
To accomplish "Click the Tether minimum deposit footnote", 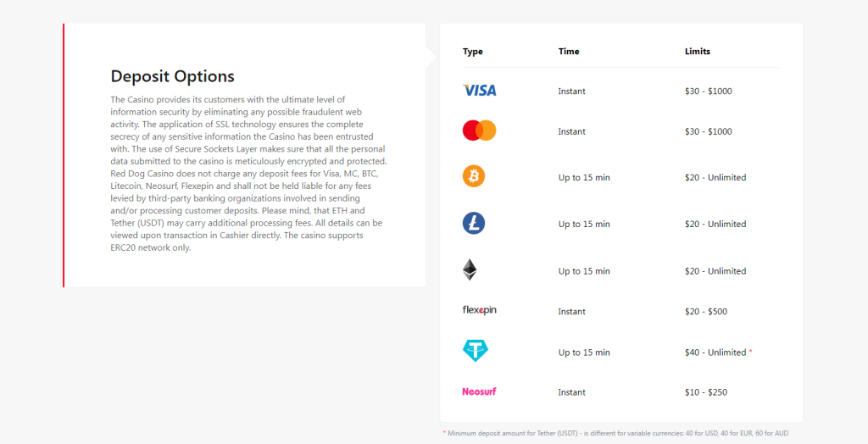I will coord(615,434).
